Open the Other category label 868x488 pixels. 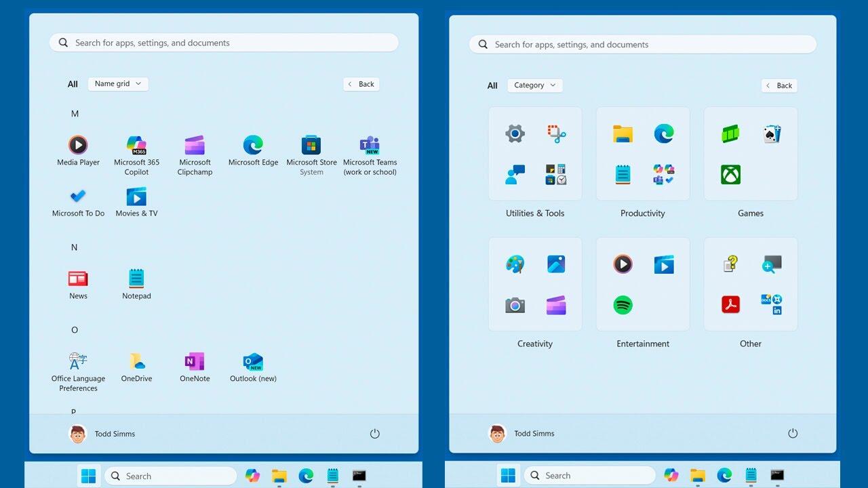coord(751,344)
